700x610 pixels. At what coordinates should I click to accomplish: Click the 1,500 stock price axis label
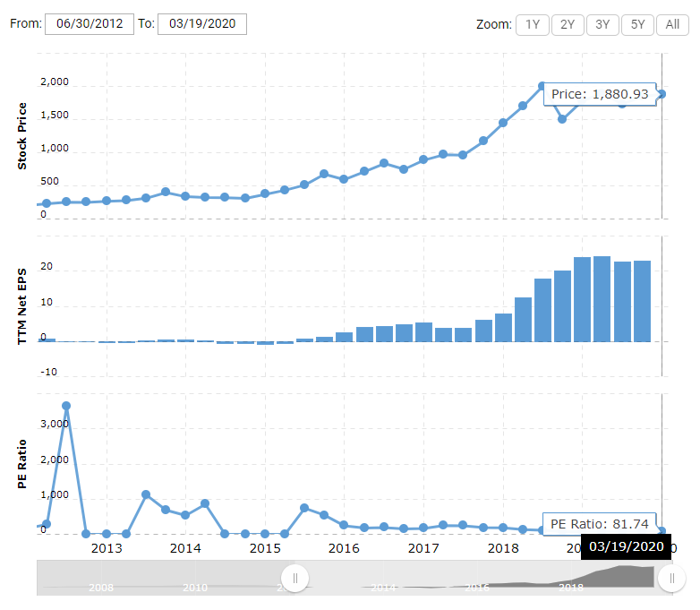point(55,115)
